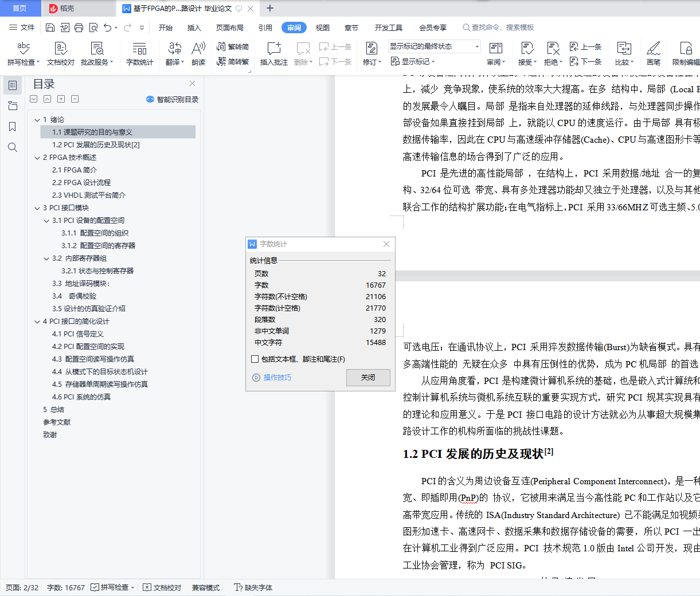700x596 pixels.
Task: Switch to the 开始 ribbon tab
Action: tap(166, 28)
